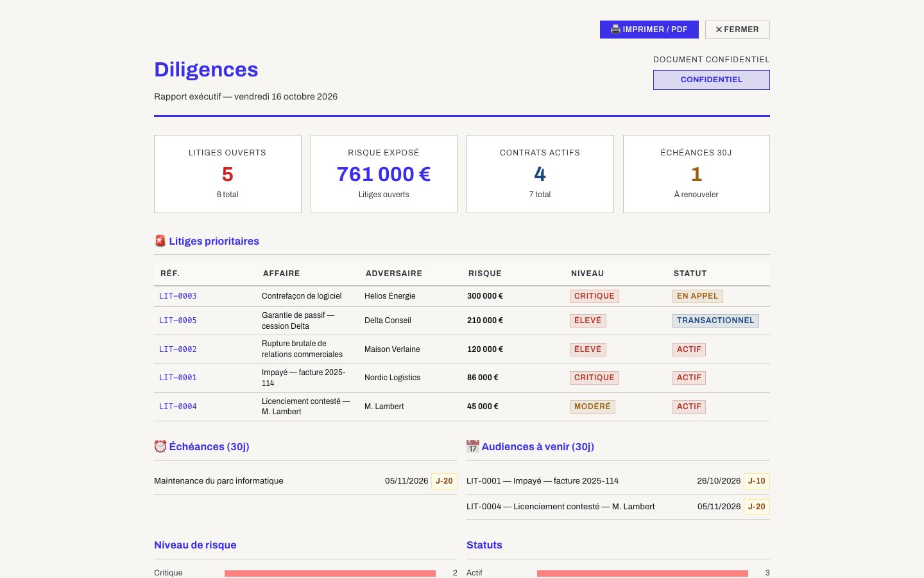Open litigation reference LIT-0004
The image size is (924, 578).
(x=178, y=407)
